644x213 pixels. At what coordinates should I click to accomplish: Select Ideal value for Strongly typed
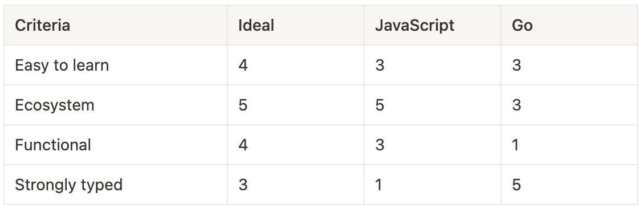point(296,185)
